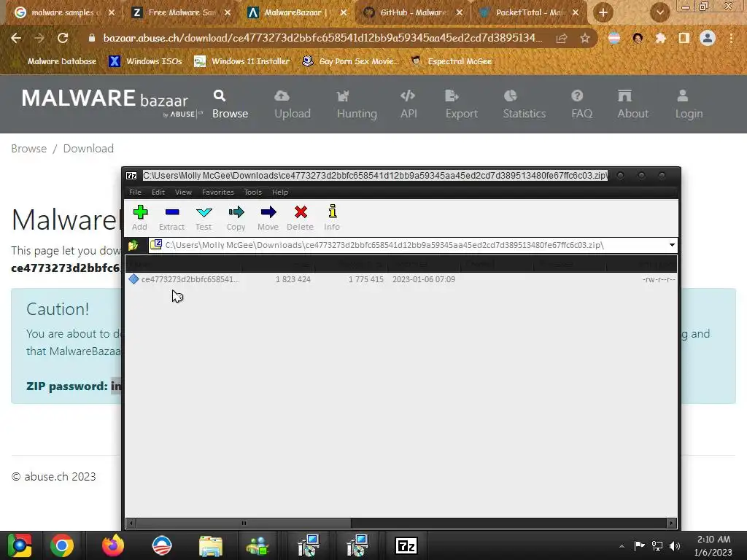Click the Extract icon in 7-Zip
This screenshot has width=747, height=560.
pos(171,217)
